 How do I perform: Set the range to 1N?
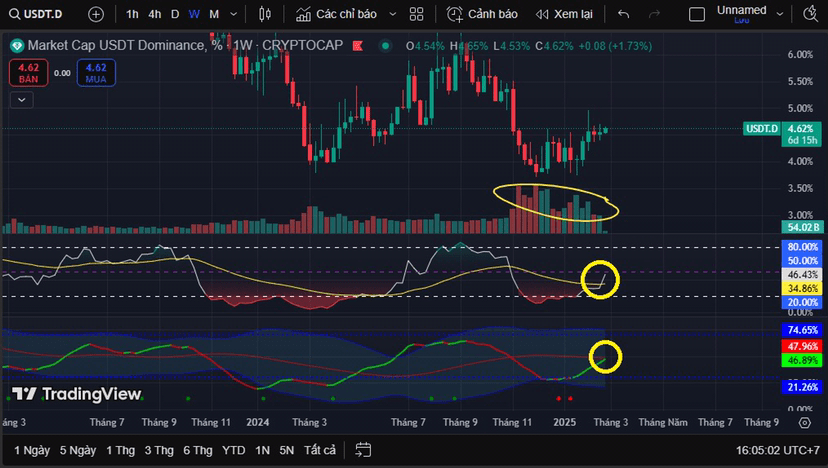[262, 450]
